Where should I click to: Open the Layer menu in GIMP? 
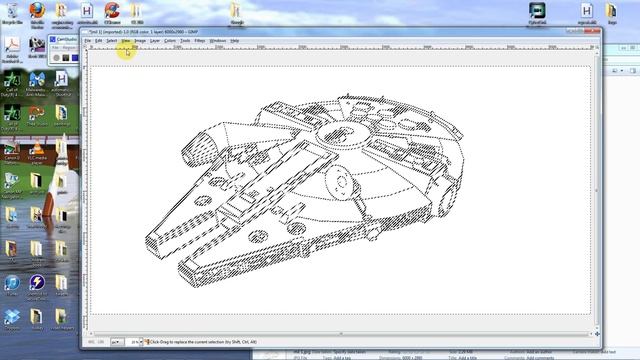pyautogui.click(x=155, y=41)
